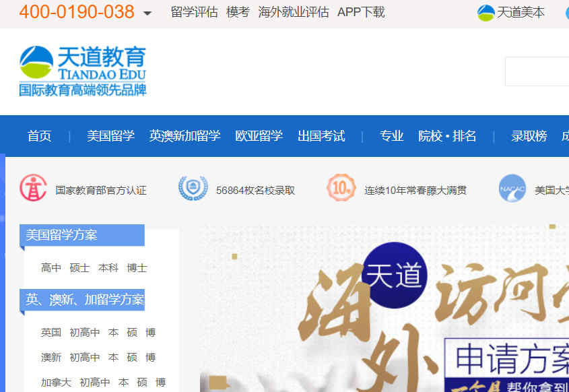The height and width of the screenshot is (392, 569).
Task: Select 院校·排名 in the navigation bar
Action: [x=447, y=136]
